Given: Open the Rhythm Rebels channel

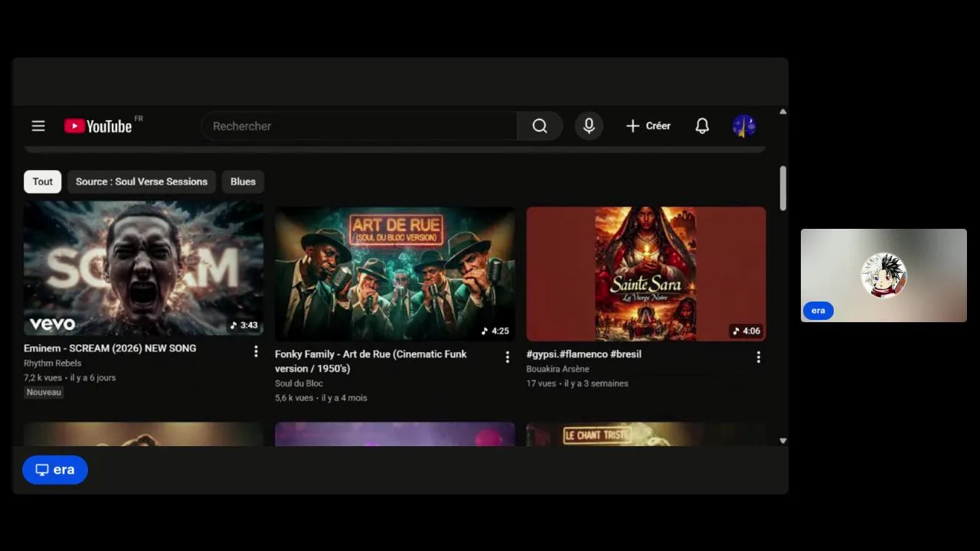Looking at the screenshot, I should 53,364.
